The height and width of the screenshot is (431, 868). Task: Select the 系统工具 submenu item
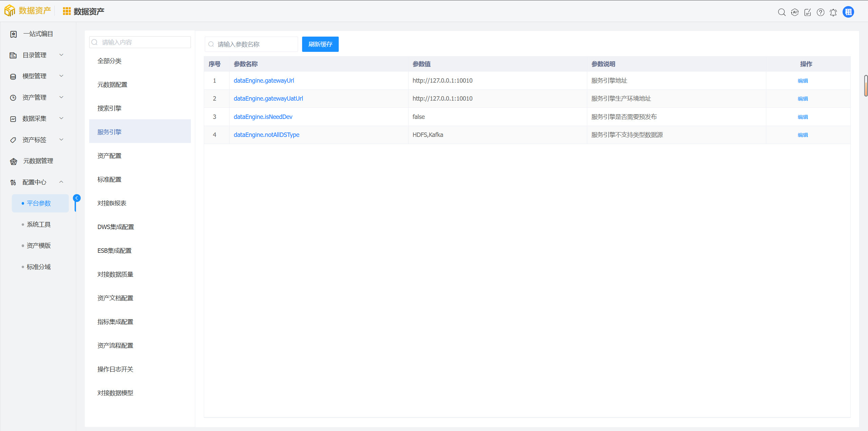click(39, 224)
